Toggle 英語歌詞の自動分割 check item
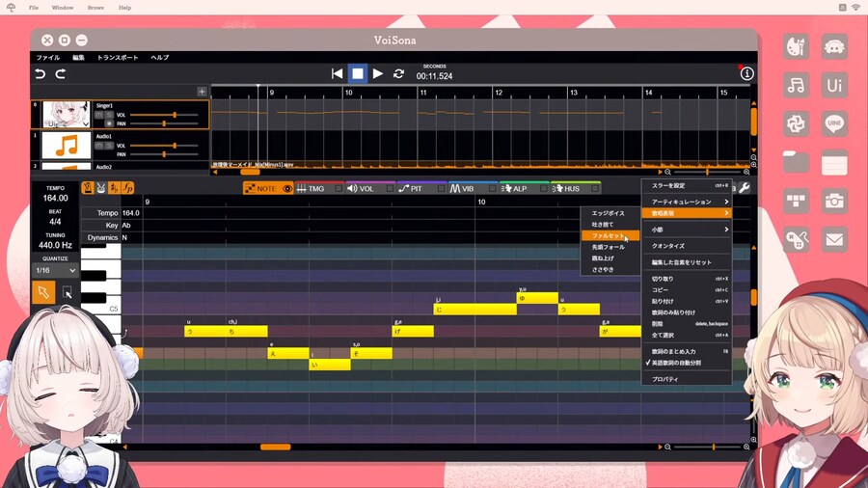The height and width of the screenshot is (488, 868). pyautogui.click(x=687, y=363)
